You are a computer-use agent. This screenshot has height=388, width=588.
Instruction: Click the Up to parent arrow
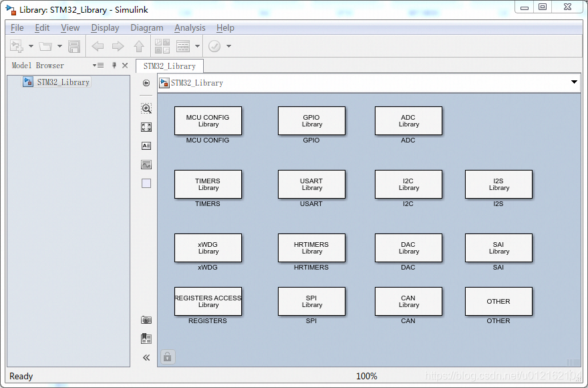[x=139, y=46]
